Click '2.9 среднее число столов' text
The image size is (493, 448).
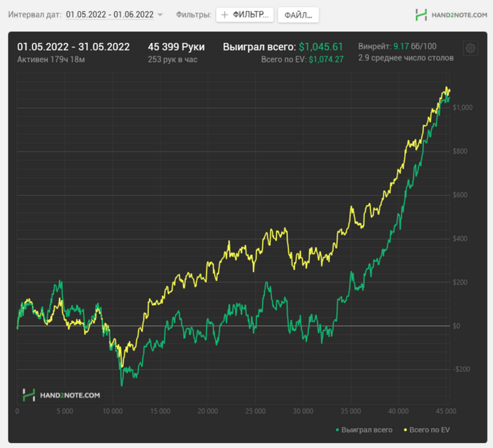click(x=406, y=58)
